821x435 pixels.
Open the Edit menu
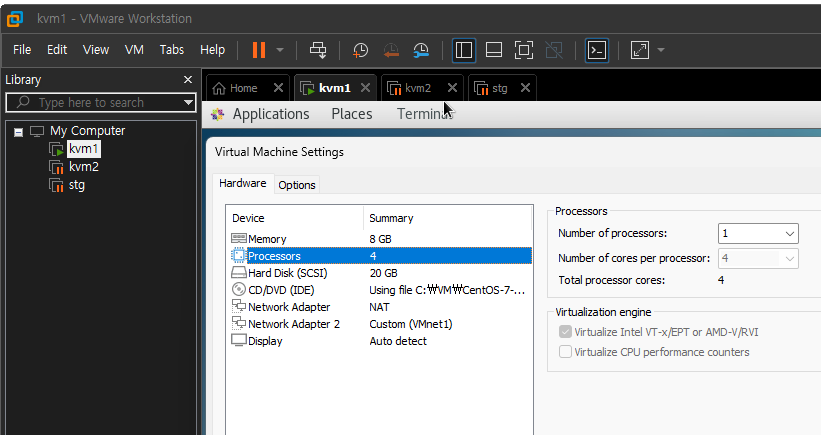click(x=57, y=50)
